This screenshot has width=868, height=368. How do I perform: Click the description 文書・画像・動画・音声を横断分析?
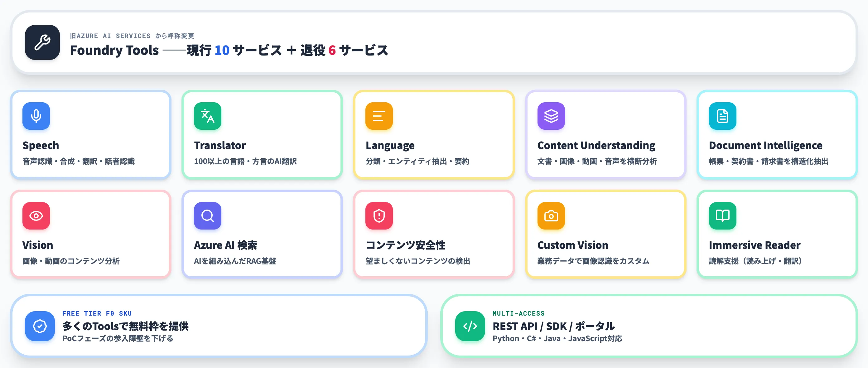[x=597, y=161]
